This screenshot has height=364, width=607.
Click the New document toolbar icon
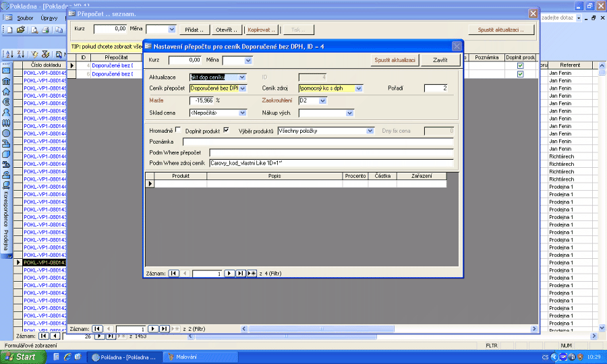pyautogui.click(x=9, y=30)
